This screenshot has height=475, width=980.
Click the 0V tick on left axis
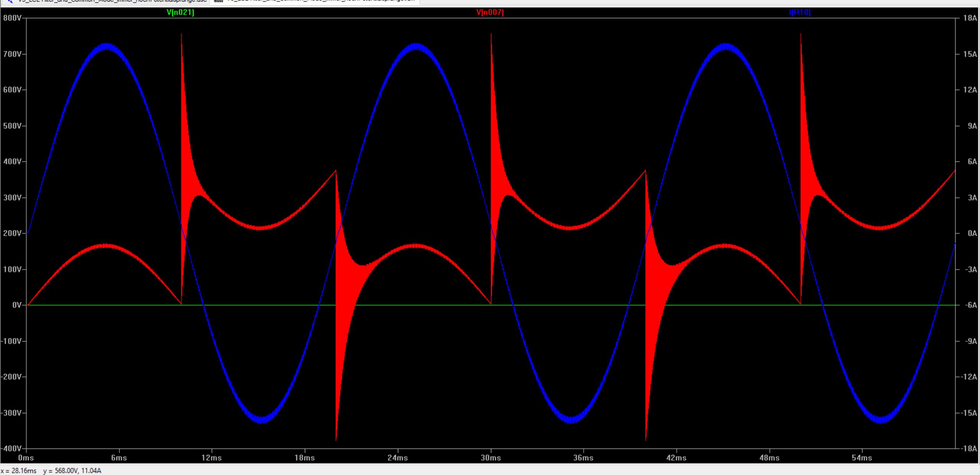coord(17,305)
